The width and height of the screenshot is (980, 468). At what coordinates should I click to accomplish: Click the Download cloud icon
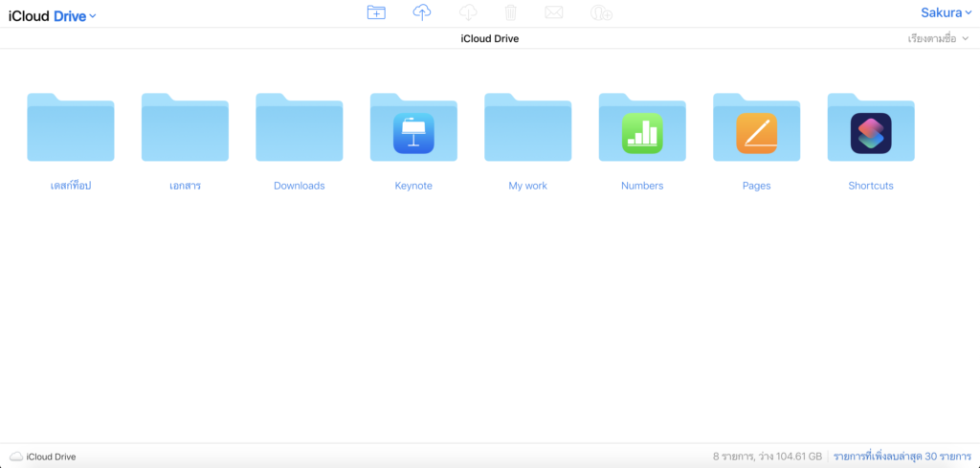[468, 11]
